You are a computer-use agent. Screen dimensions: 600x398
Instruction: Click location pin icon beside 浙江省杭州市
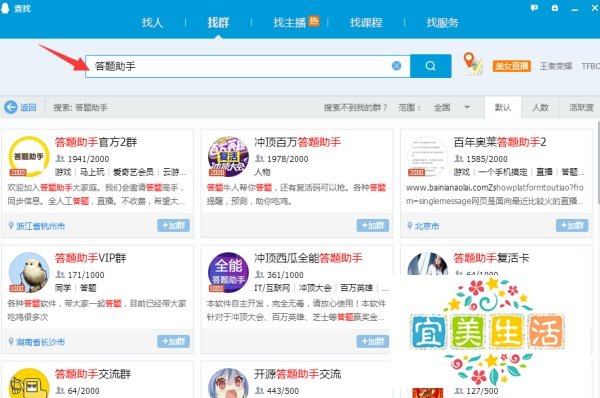pos(11,226)
